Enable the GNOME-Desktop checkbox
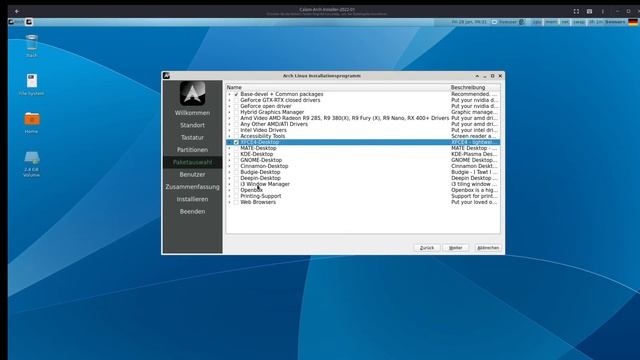 [x=236, y=160]
